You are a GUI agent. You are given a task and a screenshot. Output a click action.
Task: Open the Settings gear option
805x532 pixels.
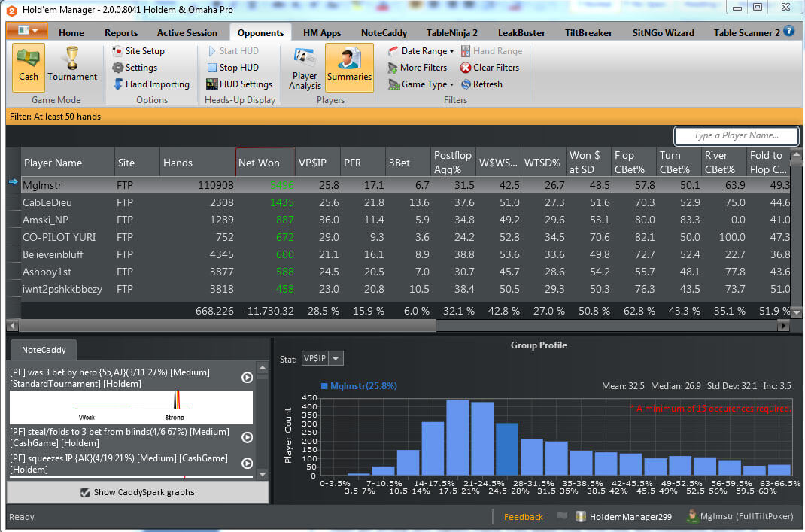point(135,67)
